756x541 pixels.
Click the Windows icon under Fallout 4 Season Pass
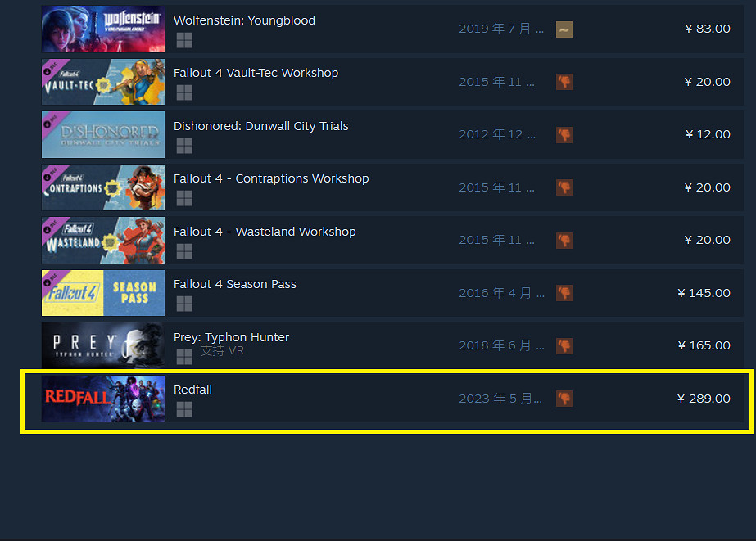pos(184,304)
